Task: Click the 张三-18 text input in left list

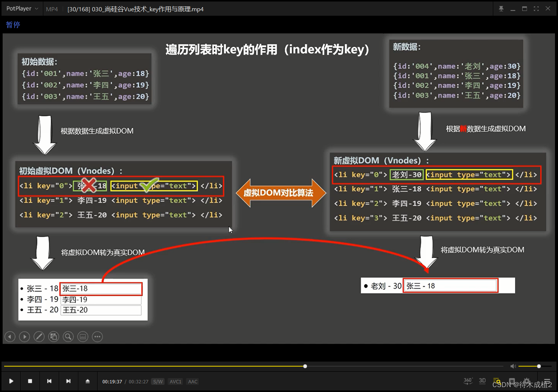Action: tap(101, 289)
